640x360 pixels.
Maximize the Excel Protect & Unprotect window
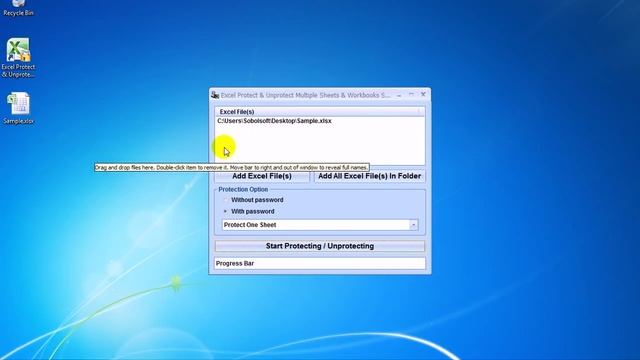411,95
